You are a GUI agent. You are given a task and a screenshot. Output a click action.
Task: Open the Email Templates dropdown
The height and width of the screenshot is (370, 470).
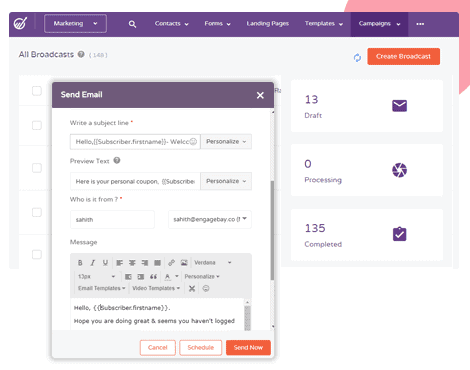coord(101,288)
